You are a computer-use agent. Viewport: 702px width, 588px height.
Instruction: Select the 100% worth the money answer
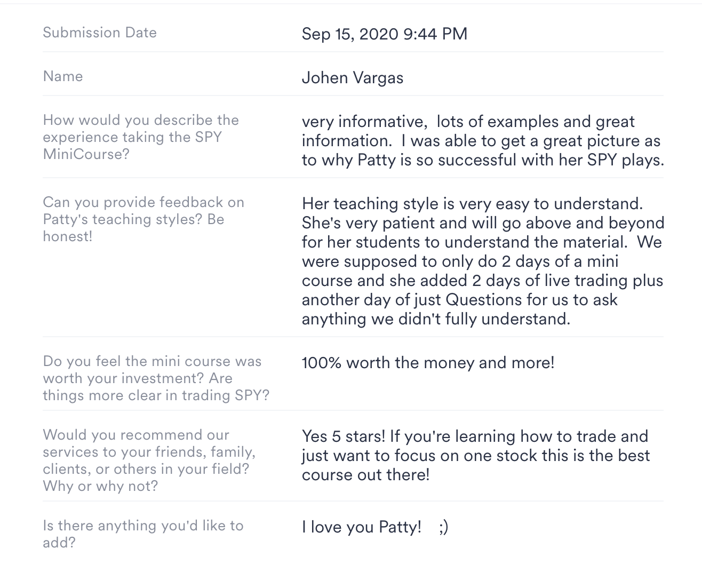tap(428, 363)
